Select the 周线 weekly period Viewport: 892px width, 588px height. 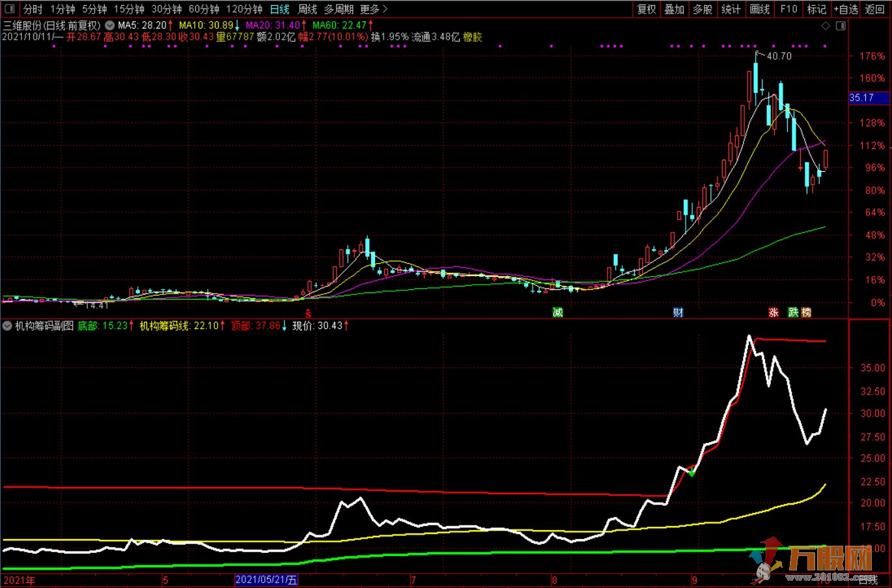(307, 9)
